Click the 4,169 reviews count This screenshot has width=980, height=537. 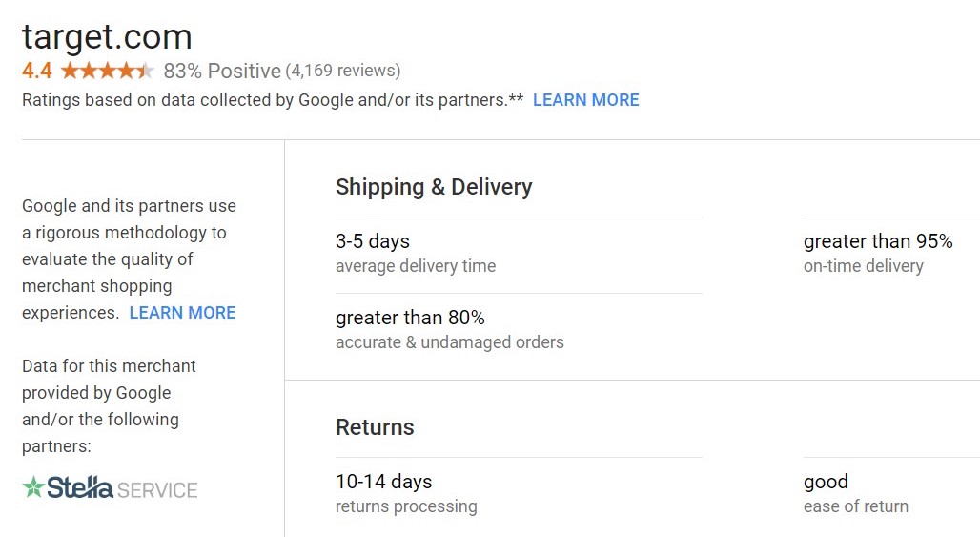(x=343, y=71)
